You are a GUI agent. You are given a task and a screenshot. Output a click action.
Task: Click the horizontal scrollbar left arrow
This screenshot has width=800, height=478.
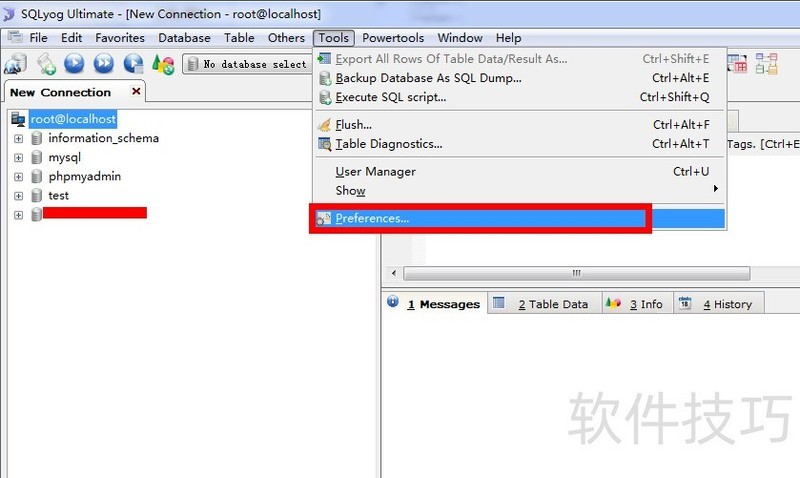pyautogui.click(x=393, y=273)
